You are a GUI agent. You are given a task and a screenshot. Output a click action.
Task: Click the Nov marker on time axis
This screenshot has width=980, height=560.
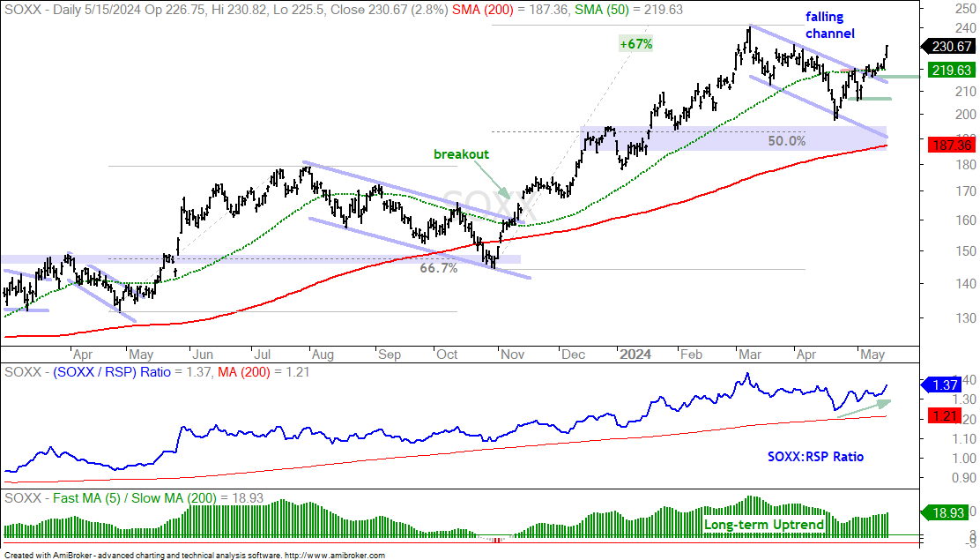coord(512,355)
